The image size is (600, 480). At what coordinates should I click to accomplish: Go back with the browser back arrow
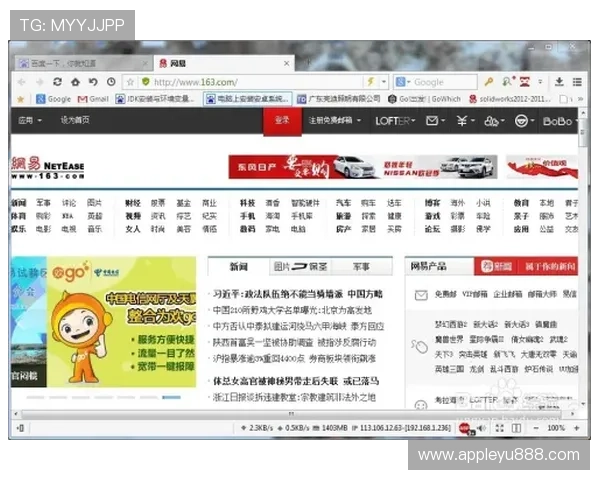pyautogui.click(x=21, y=82)
